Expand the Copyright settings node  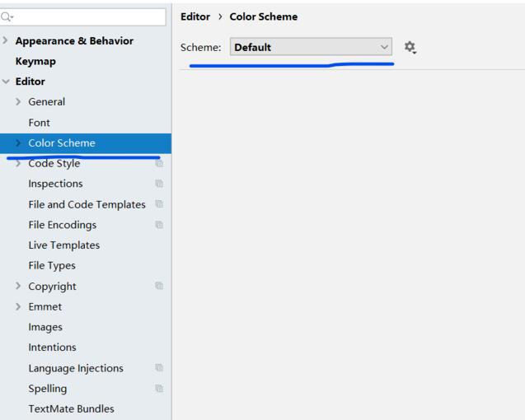tap(18, 286)
